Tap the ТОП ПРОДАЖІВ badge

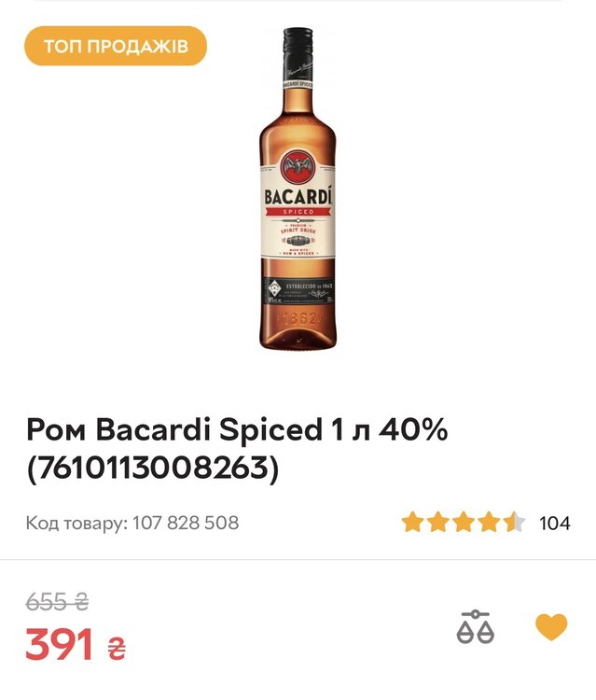(115, 46)
